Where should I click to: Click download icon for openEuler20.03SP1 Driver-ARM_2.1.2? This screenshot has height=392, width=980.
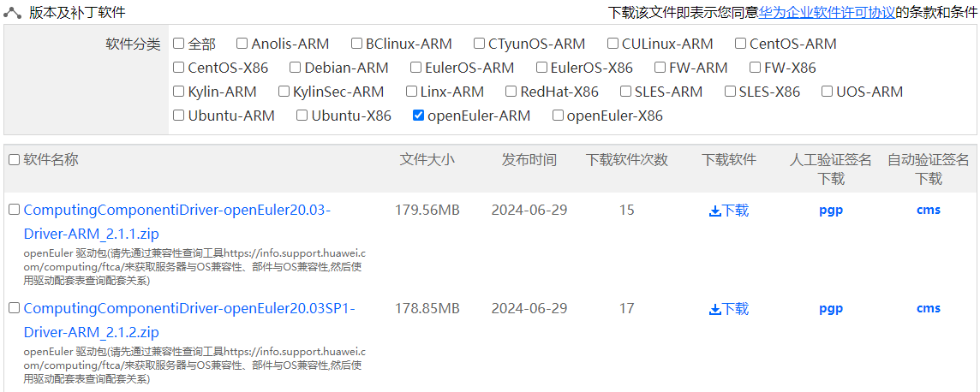pyautogui.click(x=715, y=310)
